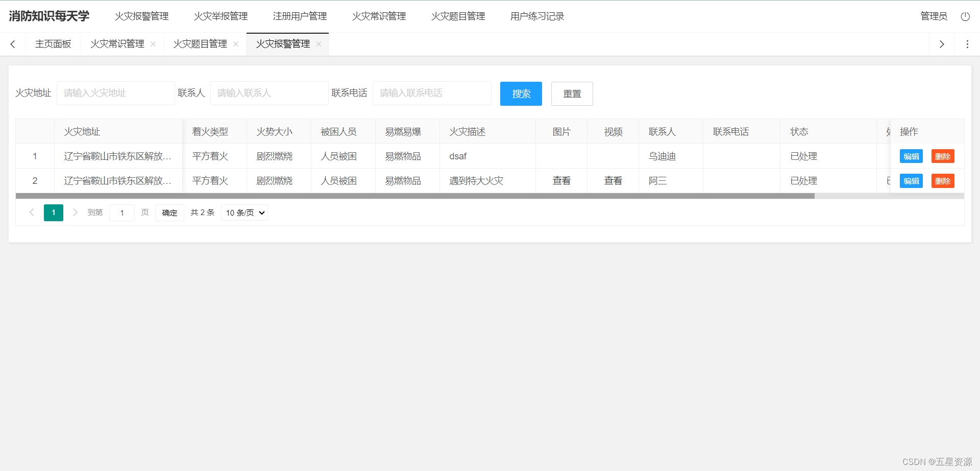Open the three-dot tab options menu

coord(967,44)
